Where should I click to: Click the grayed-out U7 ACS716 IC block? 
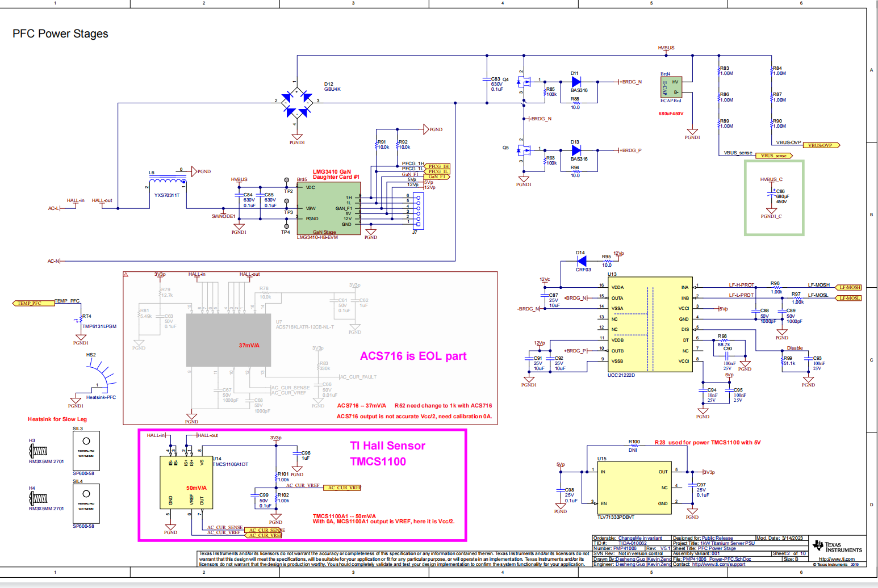(x=228, y=341)
